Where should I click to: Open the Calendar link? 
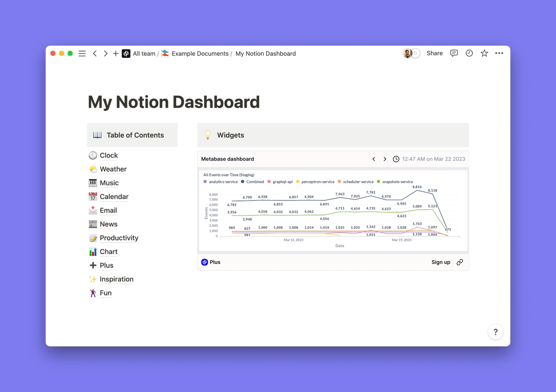114,197
